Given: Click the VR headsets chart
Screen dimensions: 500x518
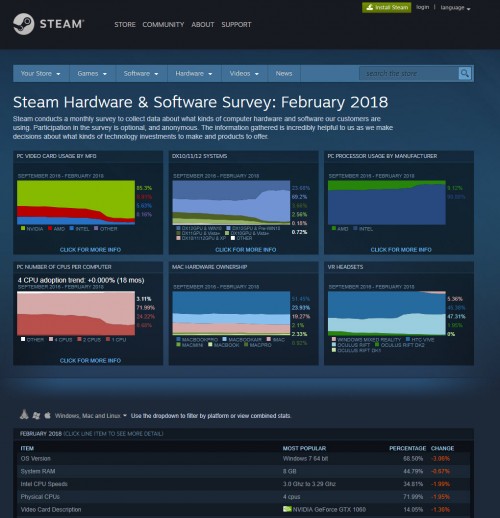Looking at the screenshot, I should coord(387,313).
